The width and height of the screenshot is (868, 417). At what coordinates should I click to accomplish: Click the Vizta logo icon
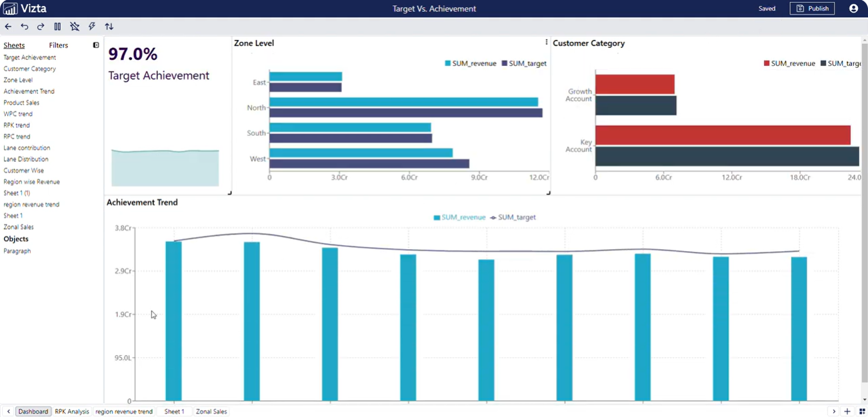9,9
